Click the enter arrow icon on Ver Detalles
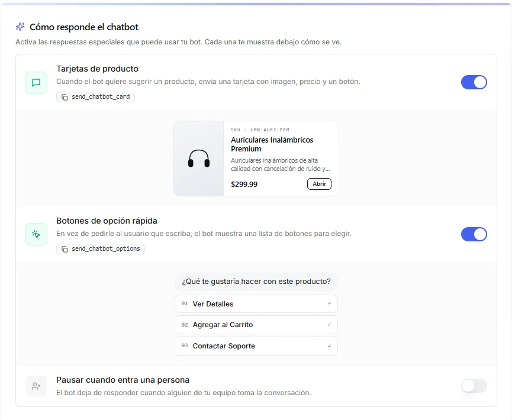512x420 pixels. 329,303
